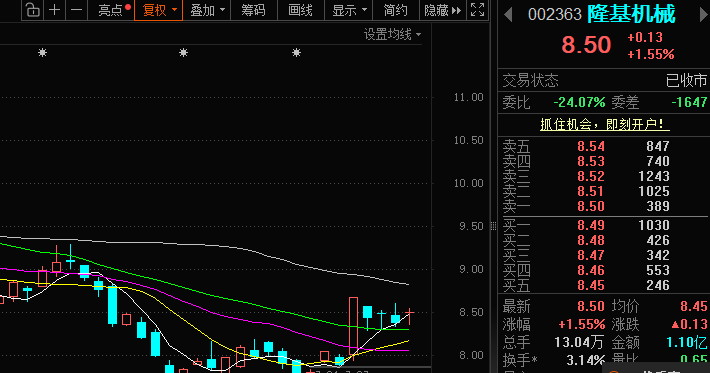The width and height of the screenshot is (710, 373).
Task: Click 已收市 trading status text
Action: (686, 81)
